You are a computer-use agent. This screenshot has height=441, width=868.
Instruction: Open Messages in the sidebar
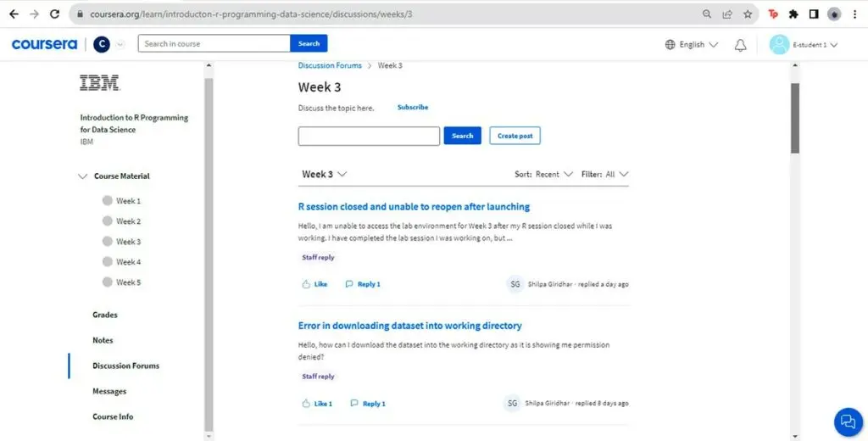click(x=109, y=391)
